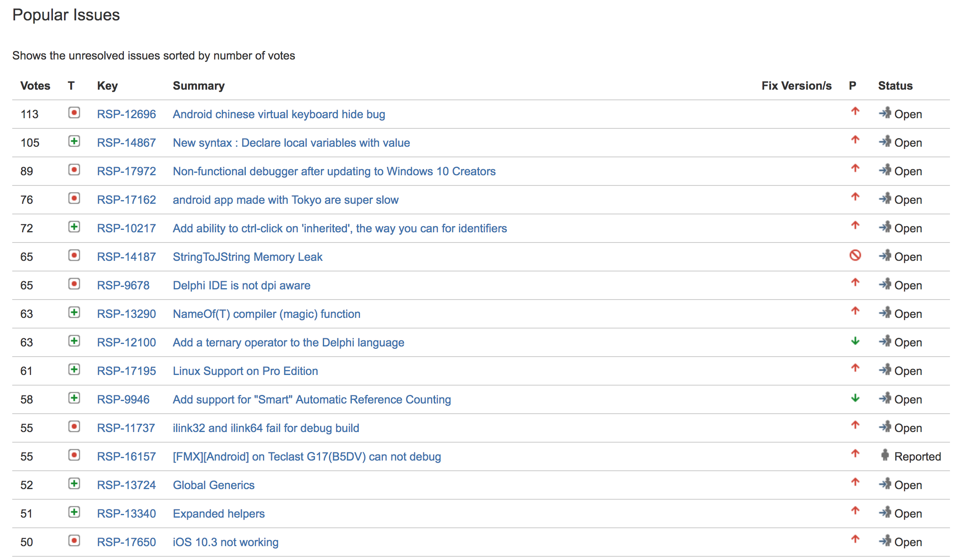The width and height of the screenshot is (963, 560).
Task: Click the new feature icon for RSP-12100
Action: (x=74, y=341)
